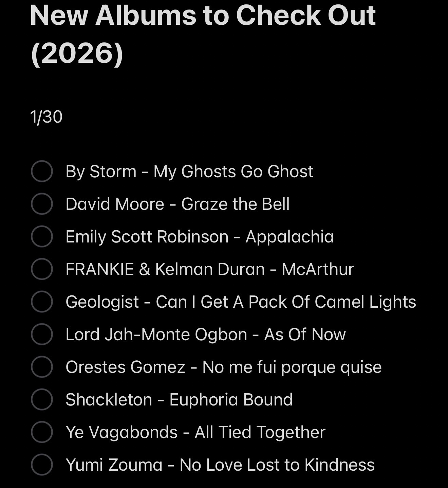Mark David Moore - Graze the Bell done
Screen dimensions: 448x488
(x=42, y=204)
